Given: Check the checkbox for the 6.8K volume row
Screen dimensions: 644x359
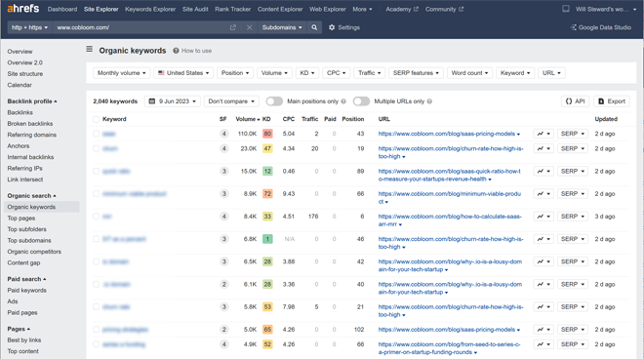Looking at the screenshot, I should 96,239.
